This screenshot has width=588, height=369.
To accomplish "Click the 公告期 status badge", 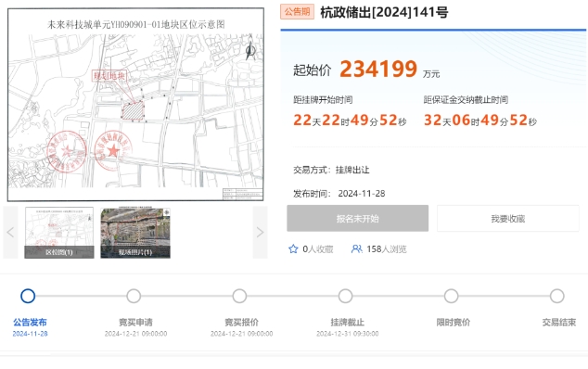I will 297,12.
